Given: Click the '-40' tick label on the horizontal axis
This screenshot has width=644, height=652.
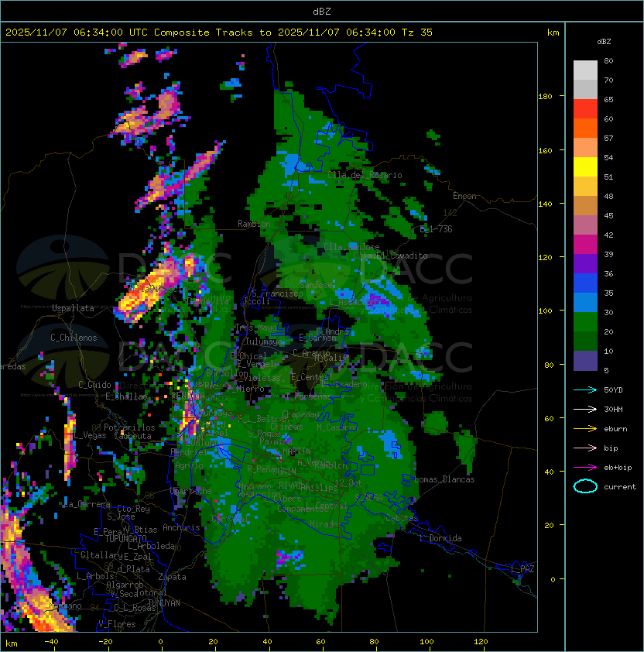Looking at the screenshot, I should [51, 642].
